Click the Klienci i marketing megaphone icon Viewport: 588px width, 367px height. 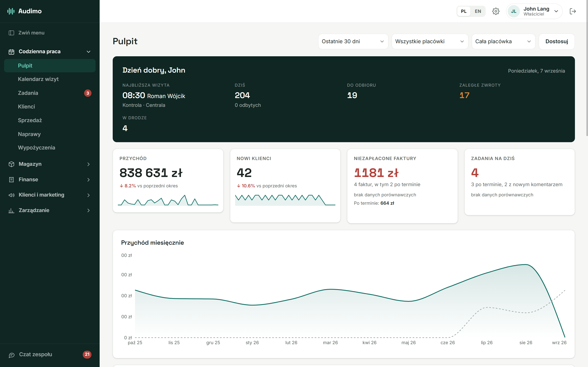11,195
